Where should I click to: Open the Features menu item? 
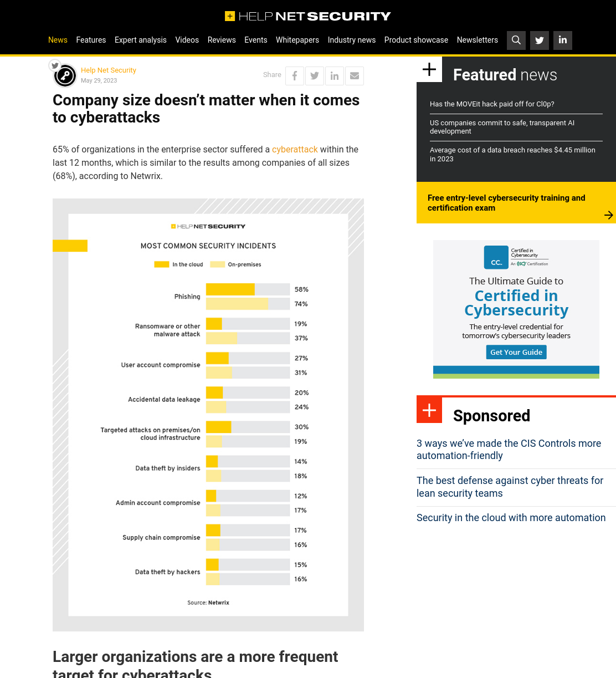coord(91,40)
